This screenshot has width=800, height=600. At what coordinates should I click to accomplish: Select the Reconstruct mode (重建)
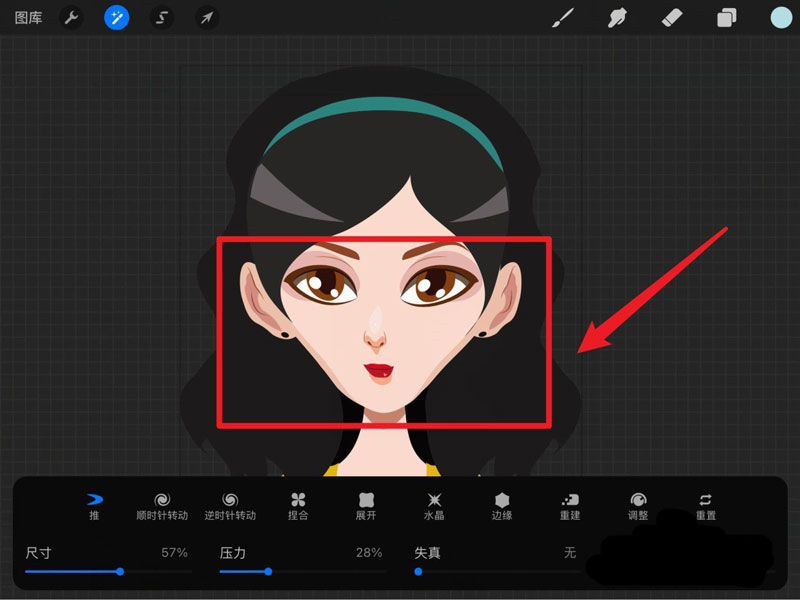[571, 505]
